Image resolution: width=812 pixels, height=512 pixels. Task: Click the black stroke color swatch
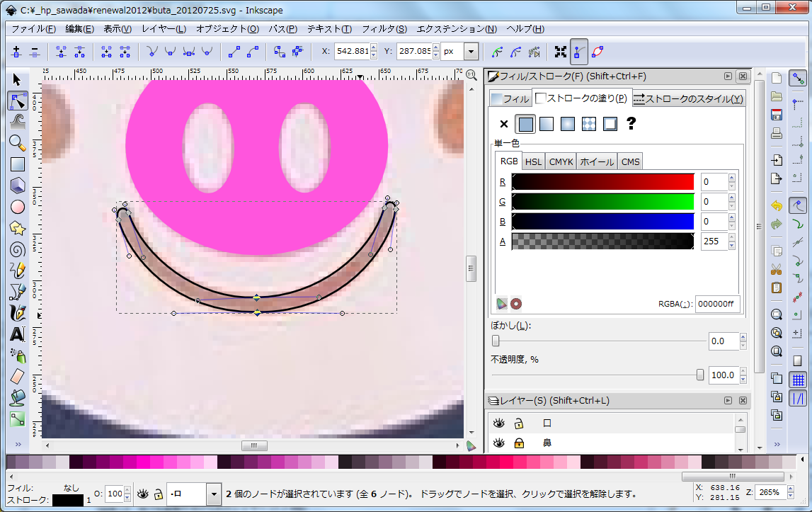click(x=68, y=500)
